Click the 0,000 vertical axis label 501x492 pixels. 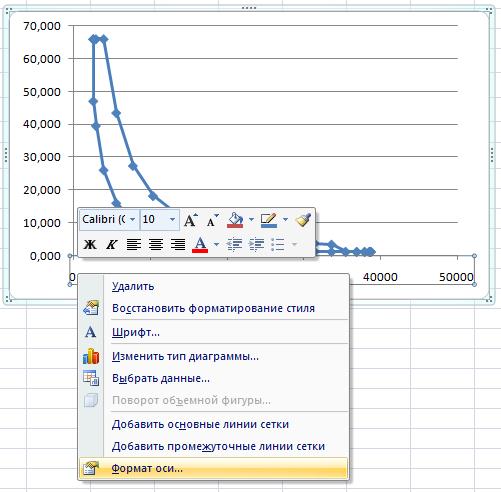click(x=45, y=256)
